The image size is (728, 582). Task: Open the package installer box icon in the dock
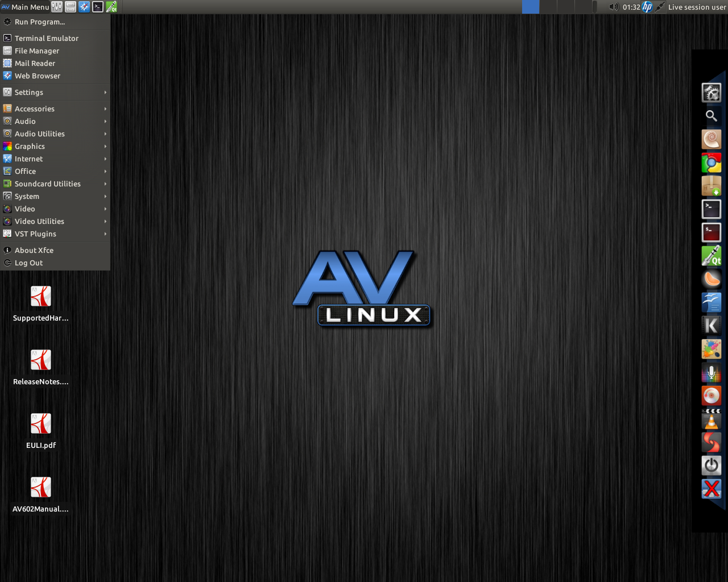pos(712,186)
